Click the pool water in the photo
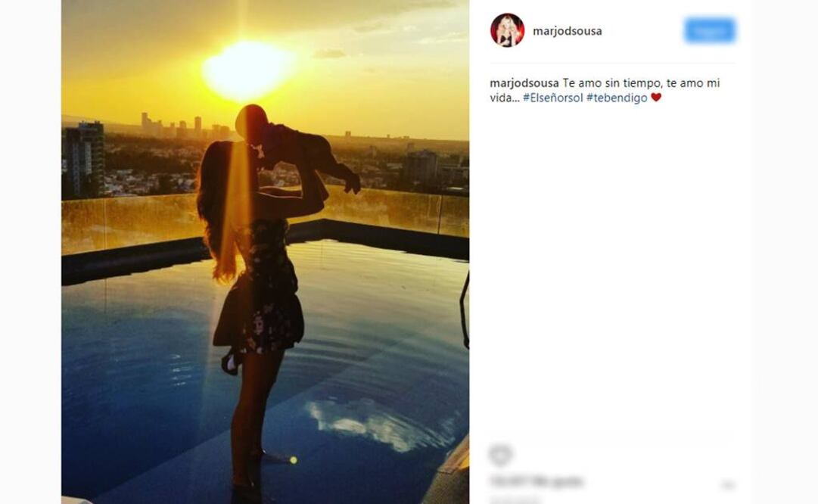818x504 pixels. [365, 366]
